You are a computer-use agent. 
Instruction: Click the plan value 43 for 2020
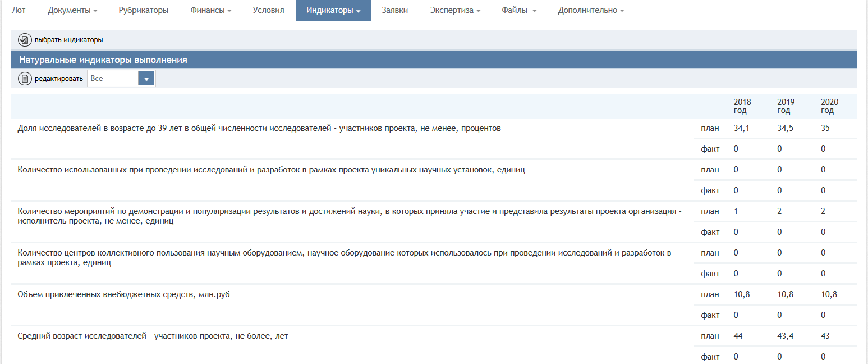click(825, 336)
